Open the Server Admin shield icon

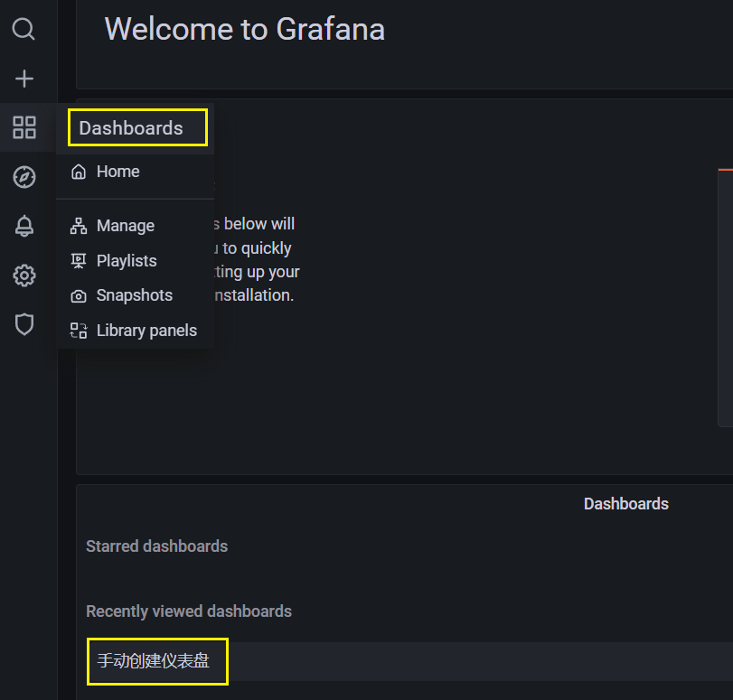coord(23,324)
